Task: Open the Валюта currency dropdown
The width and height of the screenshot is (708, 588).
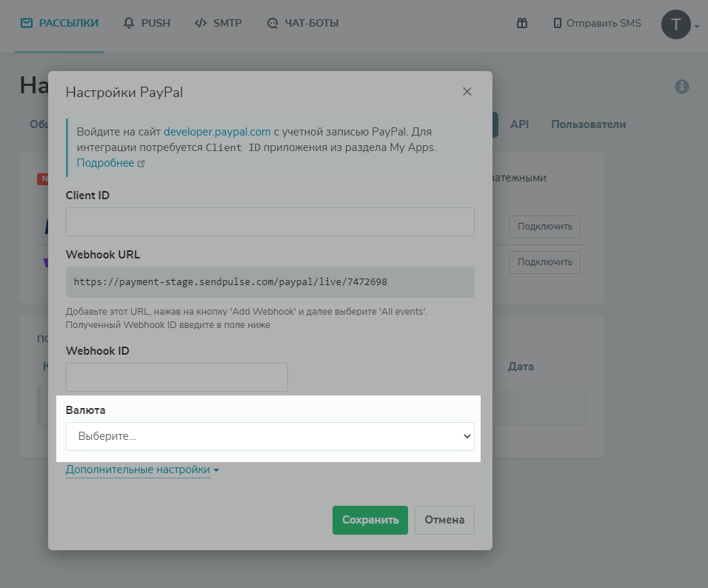Action: tap(270, 436)
